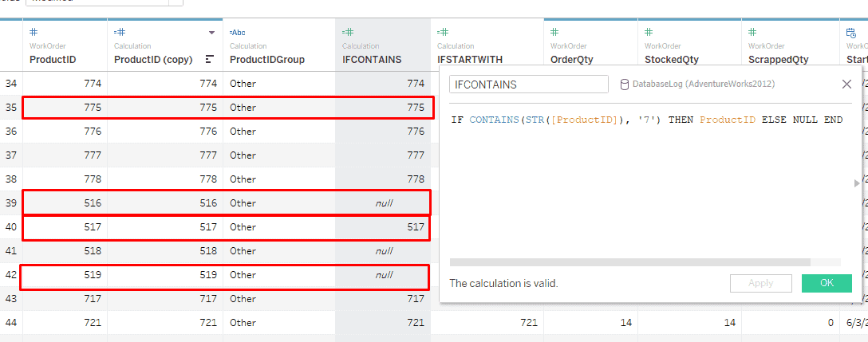Click the OrderQty number type icon
Viewport: 868px width, 342px height.
click(556, 32)
